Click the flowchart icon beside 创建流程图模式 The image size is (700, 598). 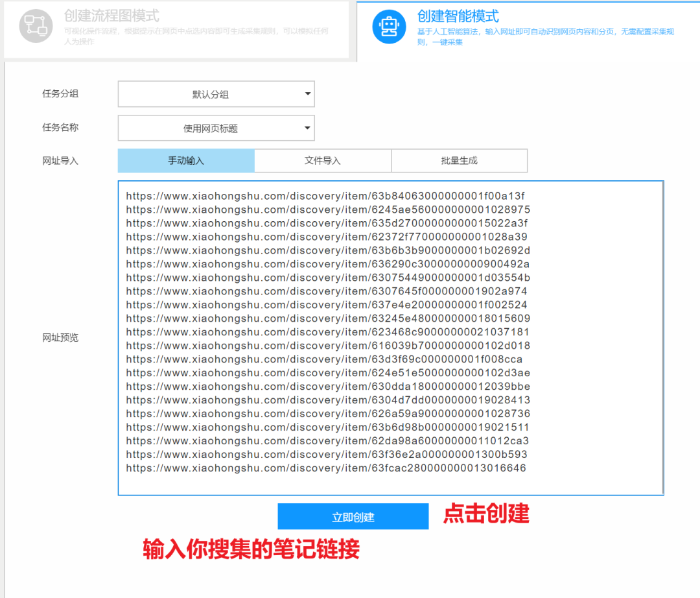click(36, 27)
